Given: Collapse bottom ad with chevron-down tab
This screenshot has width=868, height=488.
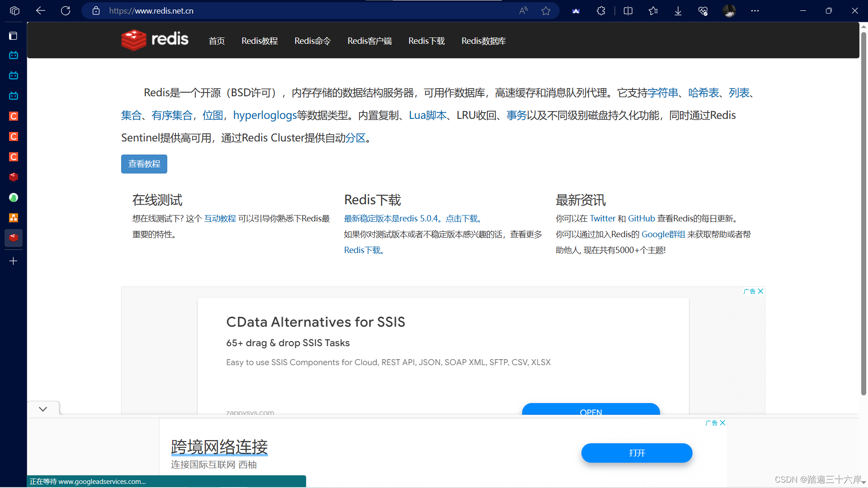Looking at the screenshot, I should point(43,409).
